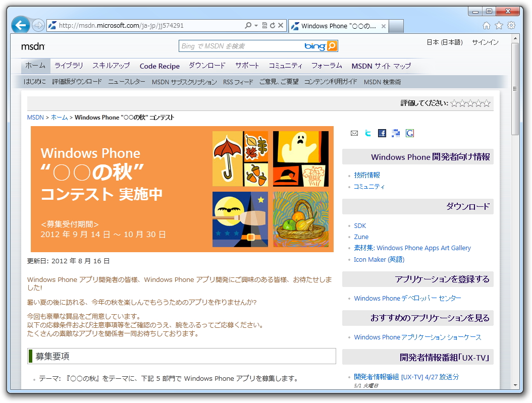532x403 pixels.
Task: Click the browser Forward arrow button
Action: 38,25
